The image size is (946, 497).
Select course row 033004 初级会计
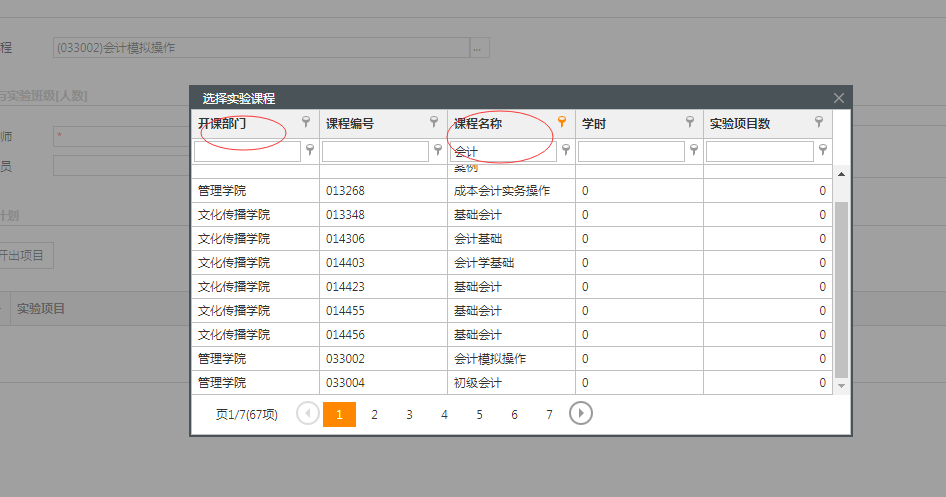pyautogui.click(x=511, y=383)
